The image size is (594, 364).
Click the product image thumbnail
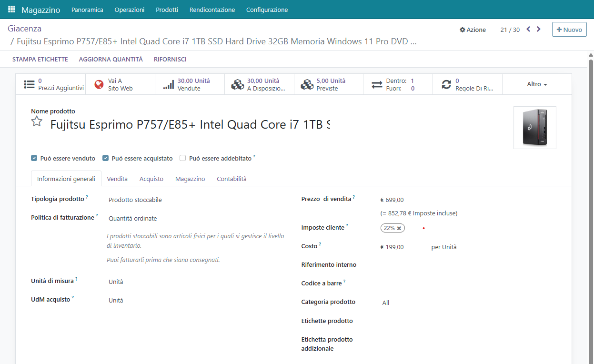point(534,128)
